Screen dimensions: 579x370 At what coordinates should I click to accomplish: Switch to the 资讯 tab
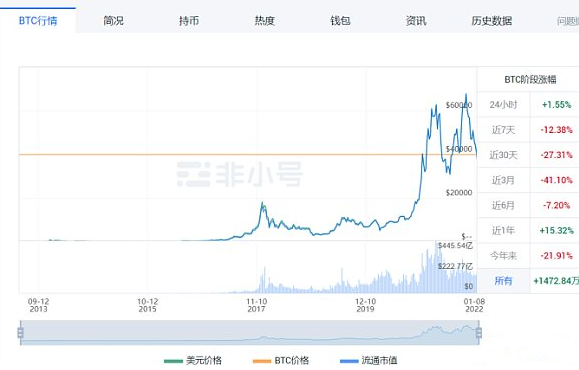pyautogui.click(x=416, y=21)
